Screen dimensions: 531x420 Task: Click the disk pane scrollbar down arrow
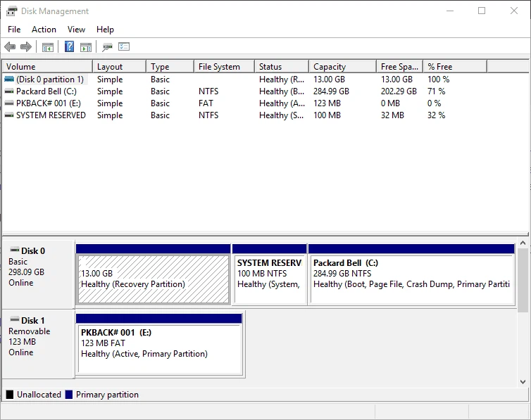coord(523,382)
